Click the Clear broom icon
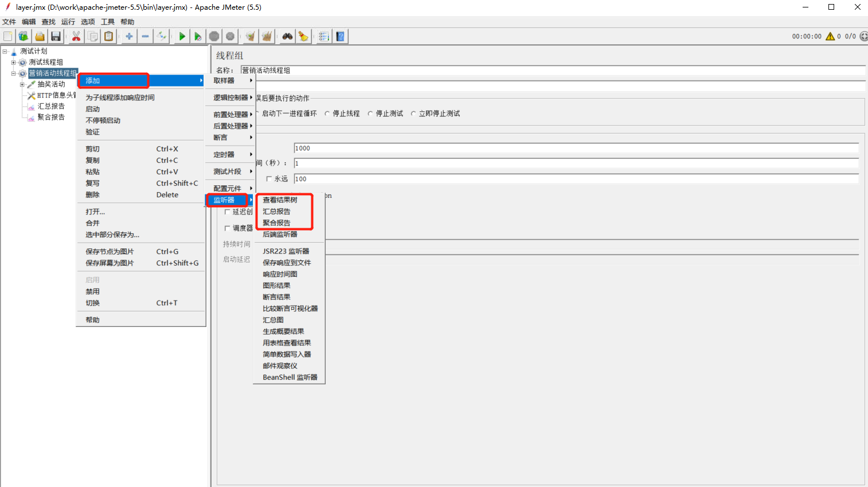 point(251,36)
